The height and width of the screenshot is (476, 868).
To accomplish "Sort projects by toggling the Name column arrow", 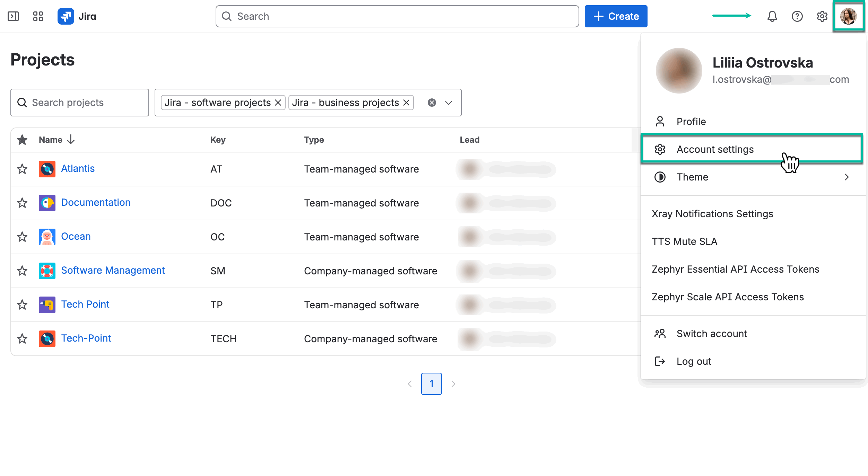I will (71, 140).
